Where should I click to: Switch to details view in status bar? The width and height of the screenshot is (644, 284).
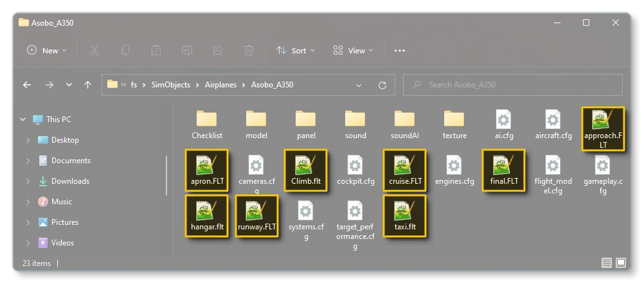607,263
